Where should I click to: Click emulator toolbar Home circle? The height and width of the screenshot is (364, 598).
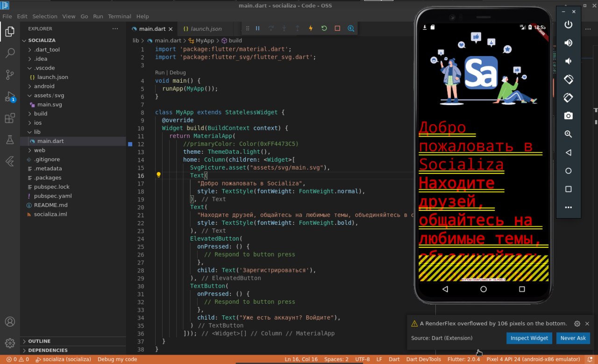(569, 171)
